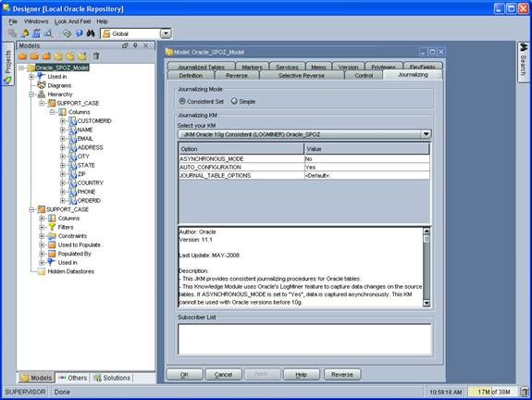This screenshot has width=532, height=400.
Task: Click the description scrollbar down arrow
Action: [427, 303]
